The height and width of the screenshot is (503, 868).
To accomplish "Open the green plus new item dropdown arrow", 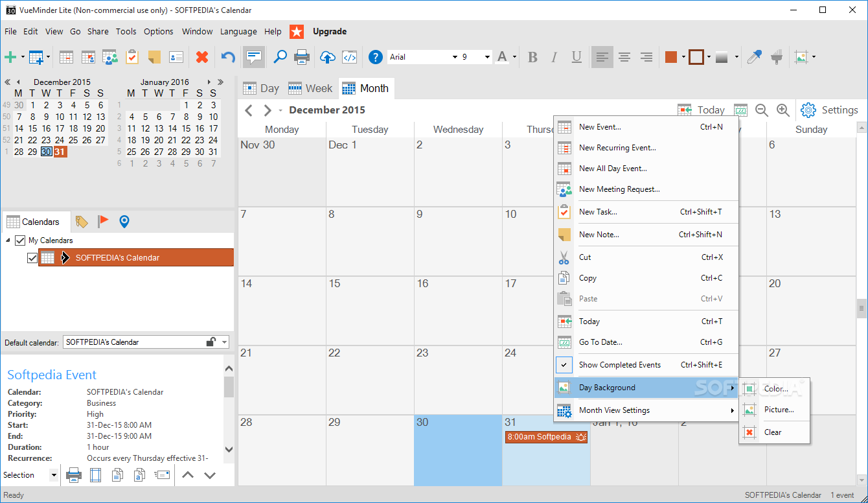I will [x=23, y=57].
